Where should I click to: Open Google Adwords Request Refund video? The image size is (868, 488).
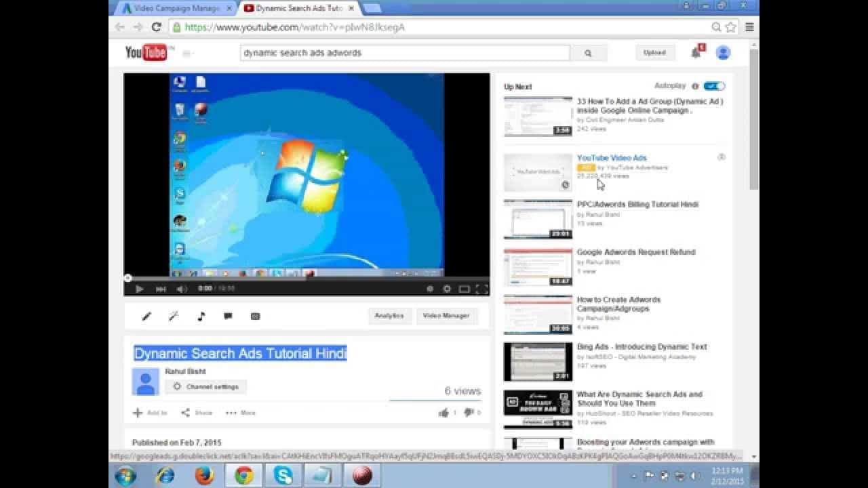636,252
